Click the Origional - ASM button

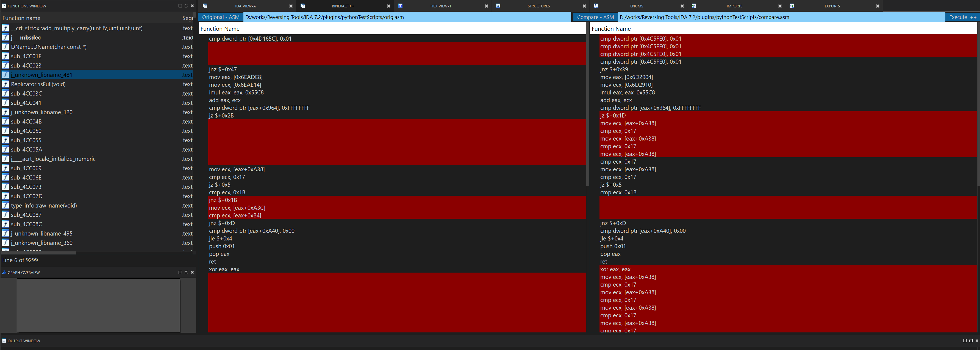(x=221, y=17)
